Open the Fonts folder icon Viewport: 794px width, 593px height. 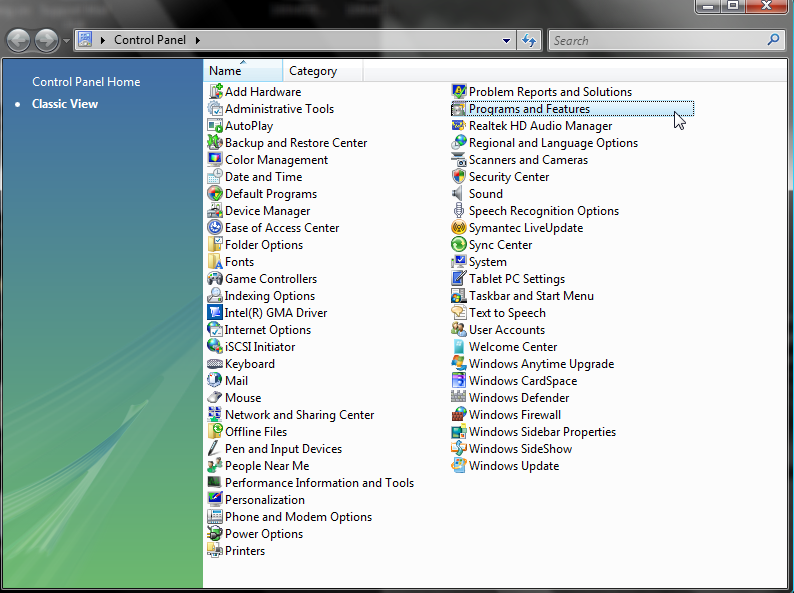(x=215, y=262)
